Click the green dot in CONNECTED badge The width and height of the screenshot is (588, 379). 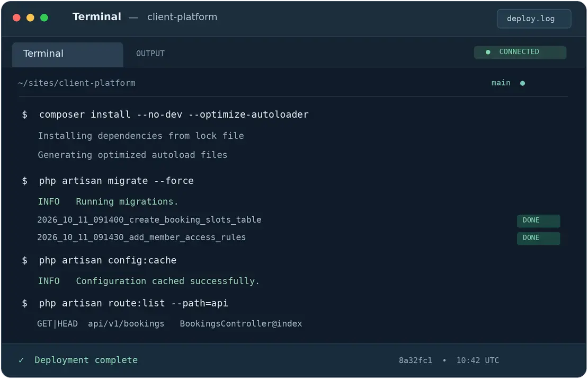488,52
